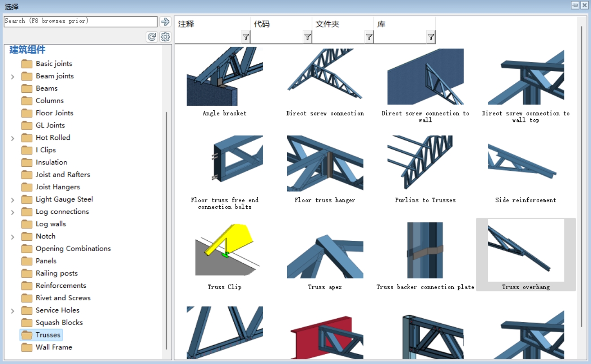
Task: Click the 代码 column header
Action: (262, 24)
